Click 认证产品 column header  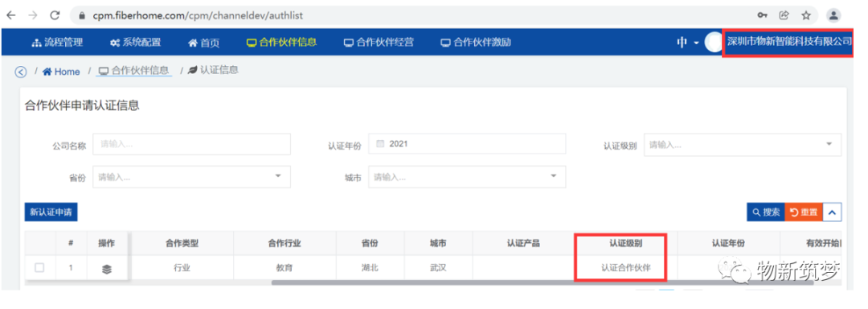tap(523, 243)
